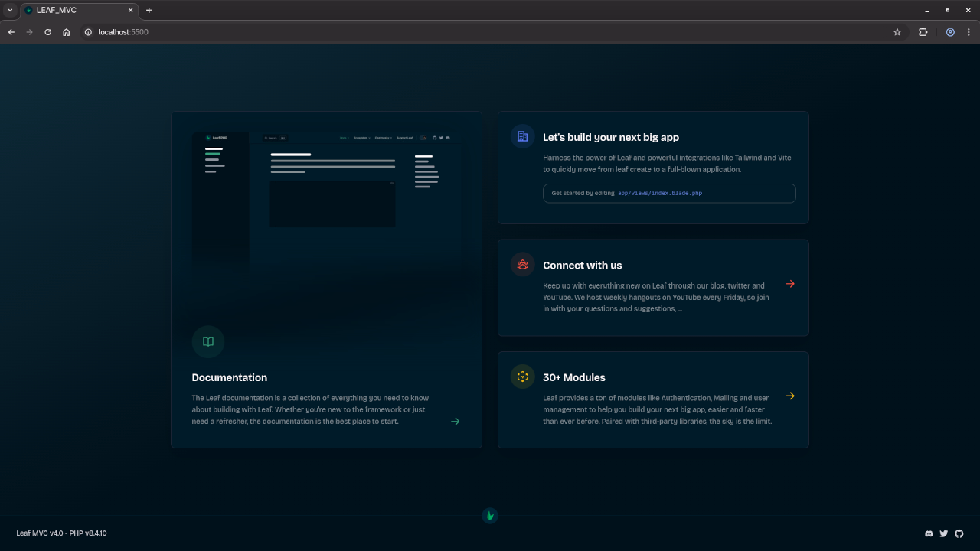
Task: Click the Let's build your next big app heading
Action: point(611,138)
